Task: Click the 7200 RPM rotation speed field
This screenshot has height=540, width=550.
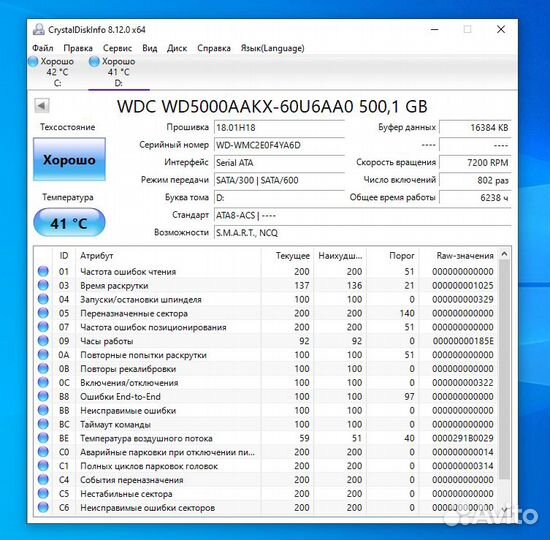Action: (475, 162)
